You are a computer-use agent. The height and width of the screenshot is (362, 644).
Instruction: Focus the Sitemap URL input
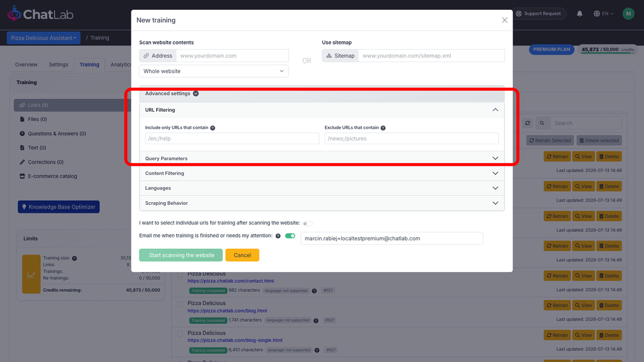click(x=431, y=56)
